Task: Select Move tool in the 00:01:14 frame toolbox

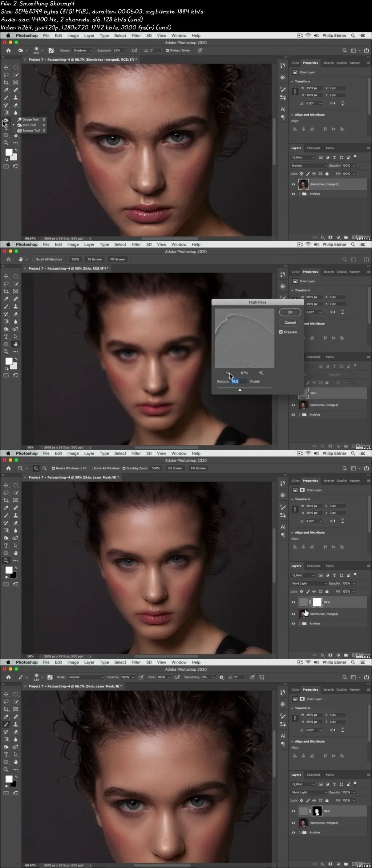Action: coord(6,68)
